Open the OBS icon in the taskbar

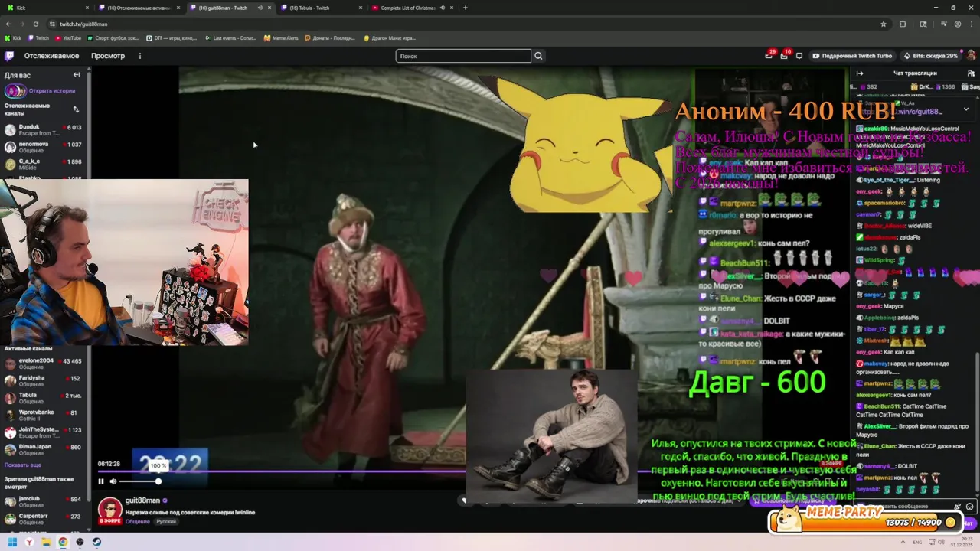(80, 542)
